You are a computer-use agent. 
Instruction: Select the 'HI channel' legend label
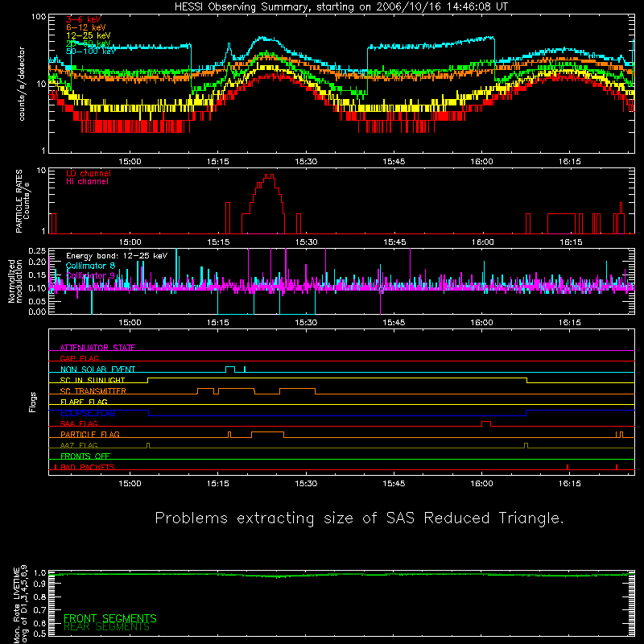(87, 182)
